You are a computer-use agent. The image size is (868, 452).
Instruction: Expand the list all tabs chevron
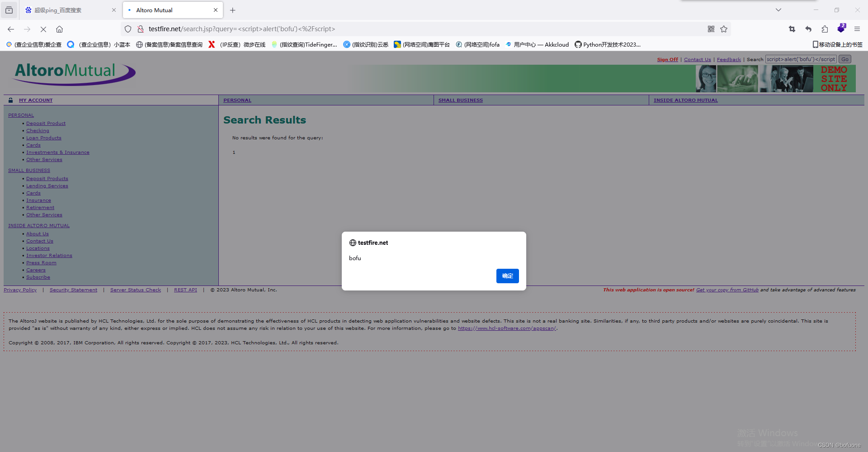pyautogui.click(x=778, y=10)
